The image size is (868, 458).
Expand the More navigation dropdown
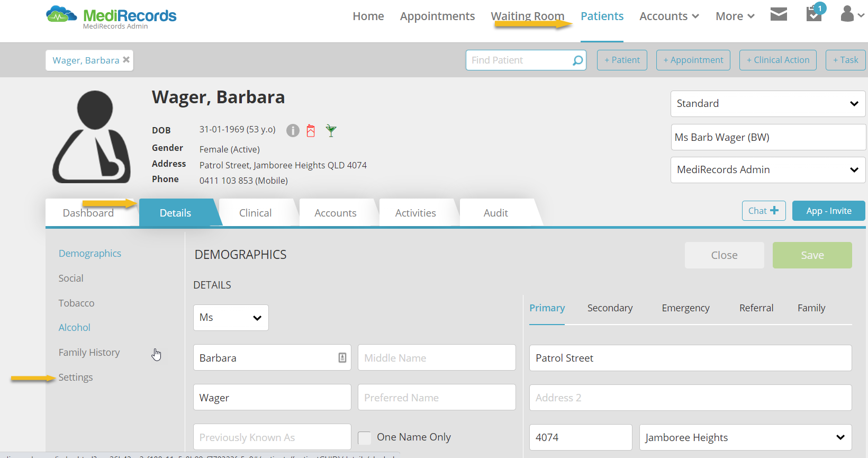click(x=735, y=16)
